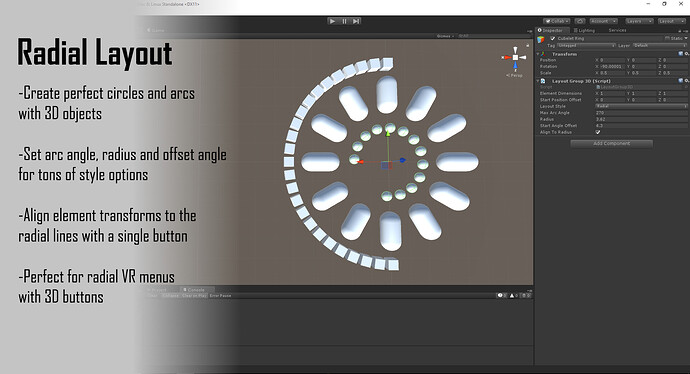
Task: Click the green Y axis move handle
Action: pyautogui.click(x=388, y=133)
